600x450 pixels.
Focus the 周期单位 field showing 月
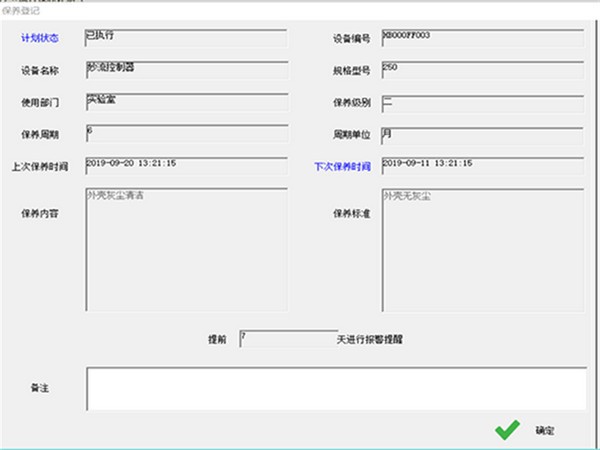pos(481,134)
